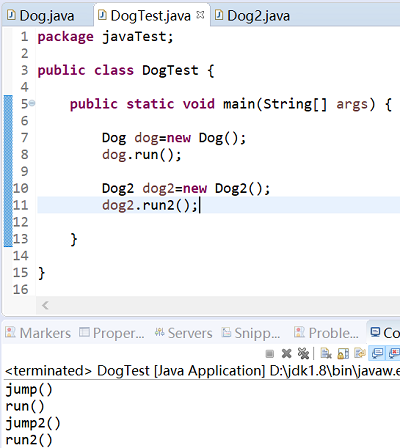The width and height of the screenshot is (400, 448).
Task: Click the closing brace on line 15
Action: [41, 273]
